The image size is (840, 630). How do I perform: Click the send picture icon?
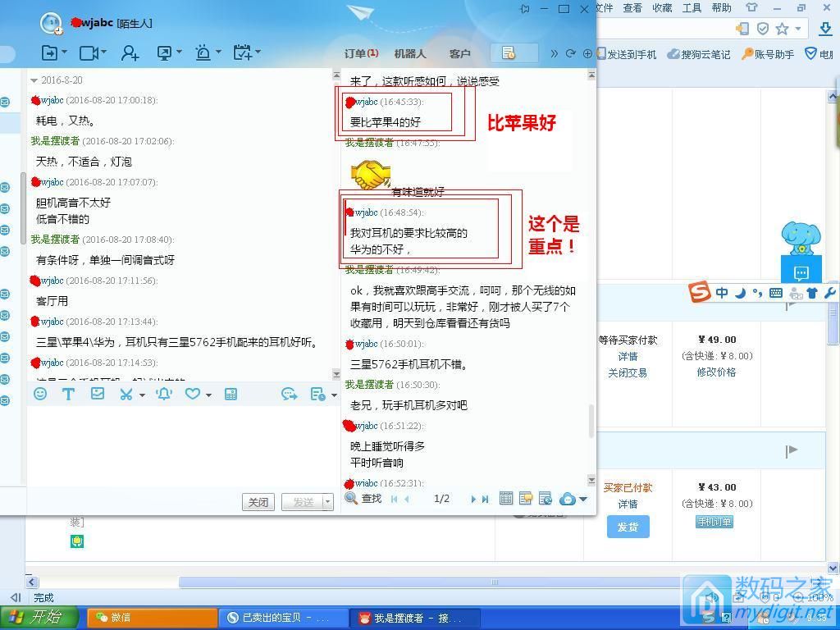pos(98,394)
